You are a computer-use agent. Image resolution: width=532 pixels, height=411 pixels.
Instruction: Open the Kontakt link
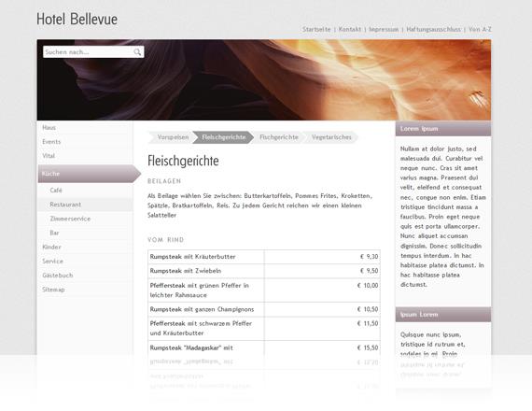pos(350,29)
